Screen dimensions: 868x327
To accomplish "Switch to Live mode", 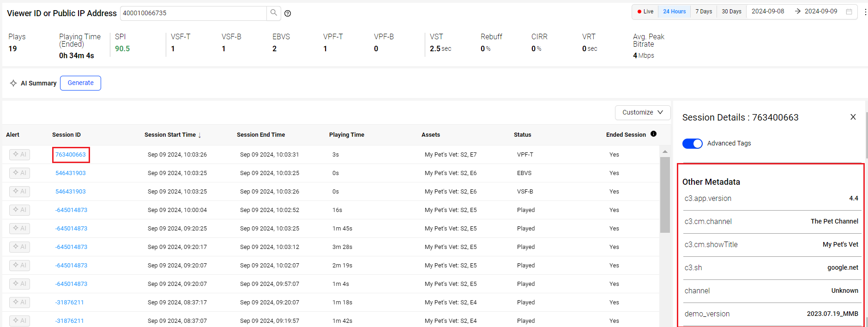I will [645, 12].
